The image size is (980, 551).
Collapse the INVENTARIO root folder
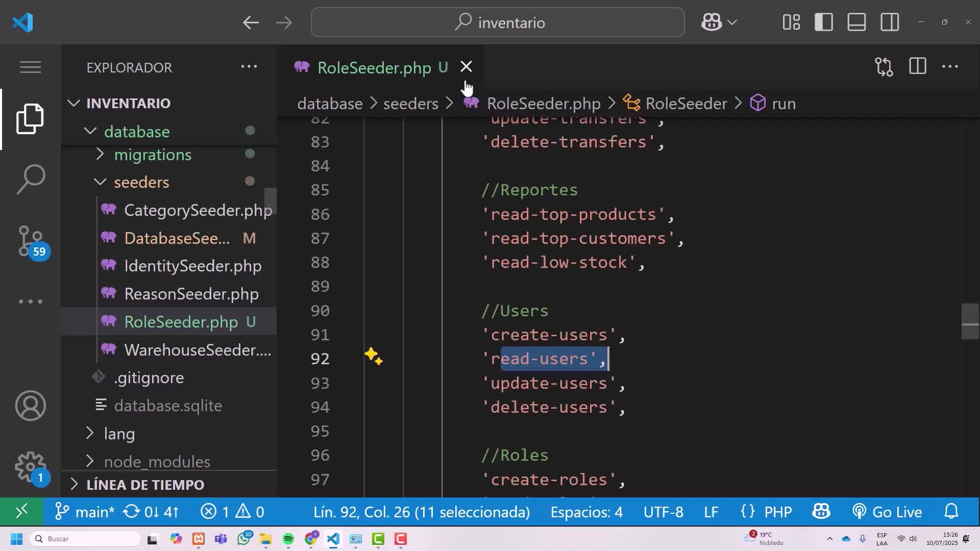(x=73, y=103)
